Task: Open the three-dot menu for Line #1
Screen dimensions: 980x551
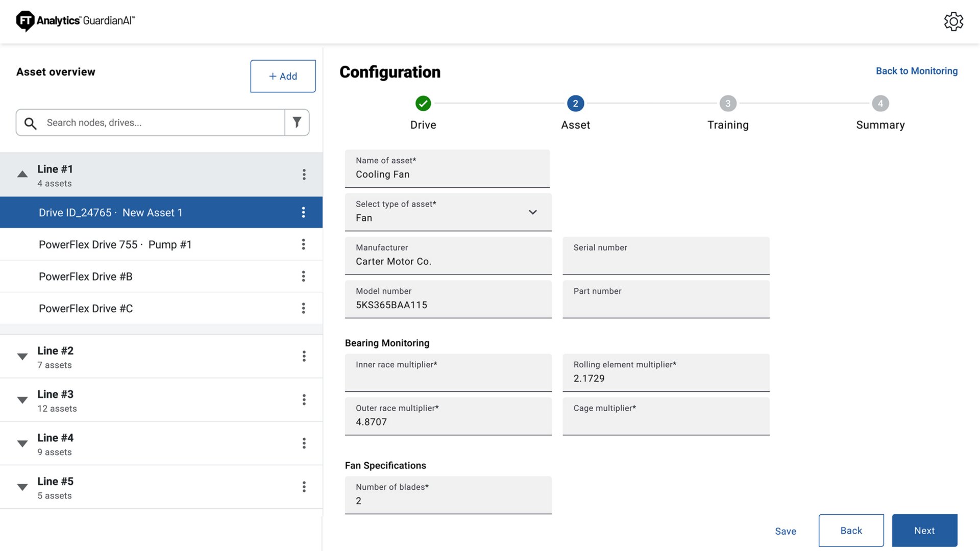Action: click(x=304, y=174)
